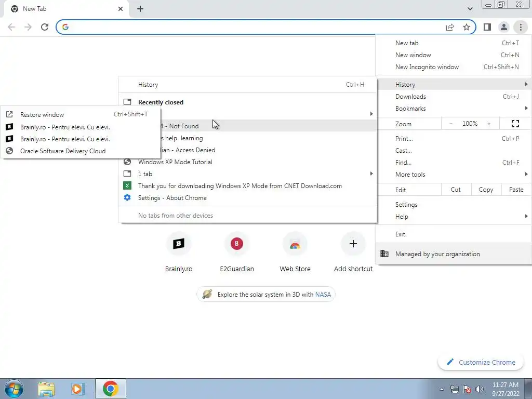Decrease zoom with the minus button
This screenshot has height=399, width=532.
coord(451,124)
